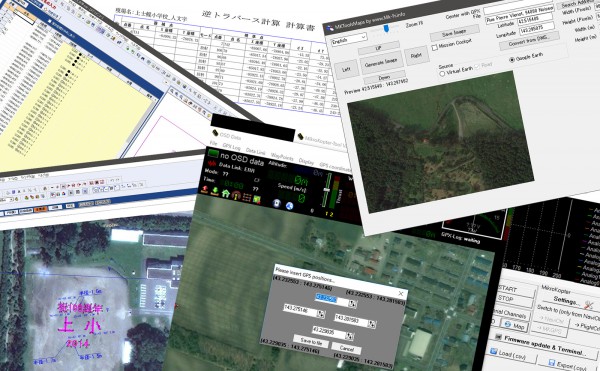The height and width of the screenshot is (371, 600).
Task: Open the WayPoints menu
Action: 282,157
